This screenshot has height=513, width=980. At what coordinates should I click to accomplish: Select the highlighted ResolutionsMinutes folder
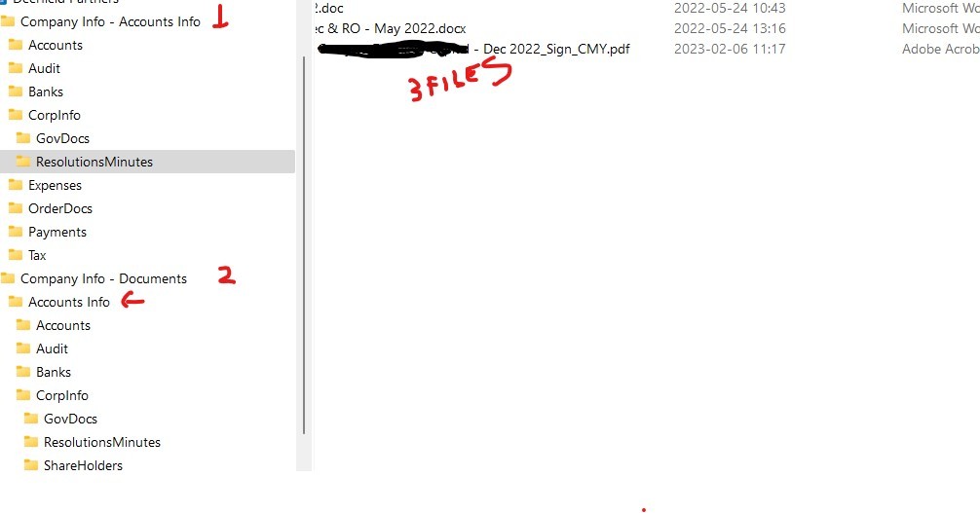tap(147, 162)
